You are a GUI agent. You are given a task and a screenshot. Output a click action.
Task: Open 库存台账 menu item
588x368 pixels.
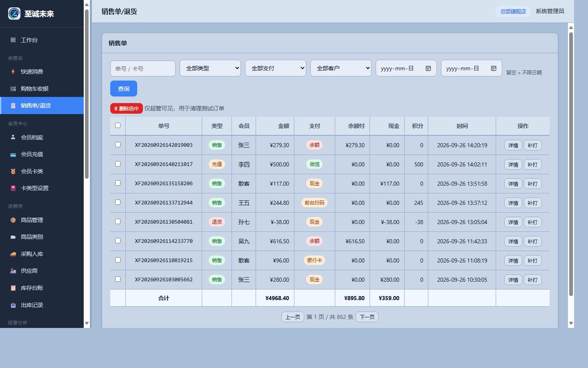42,288
